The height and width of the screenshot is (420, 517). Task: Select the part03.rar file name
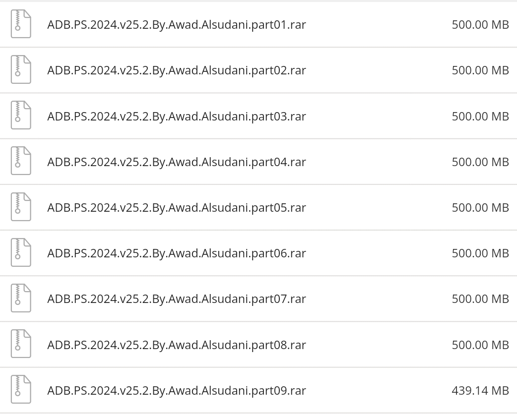coord(176,116)
